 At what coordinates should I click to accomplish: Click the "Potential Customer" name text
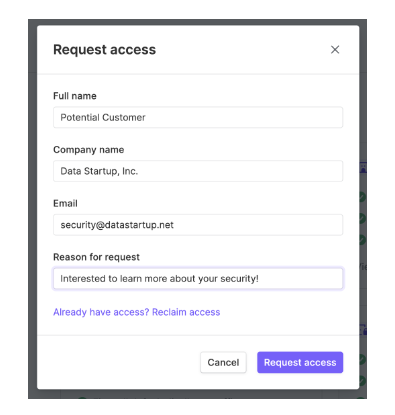pos(103,117)
